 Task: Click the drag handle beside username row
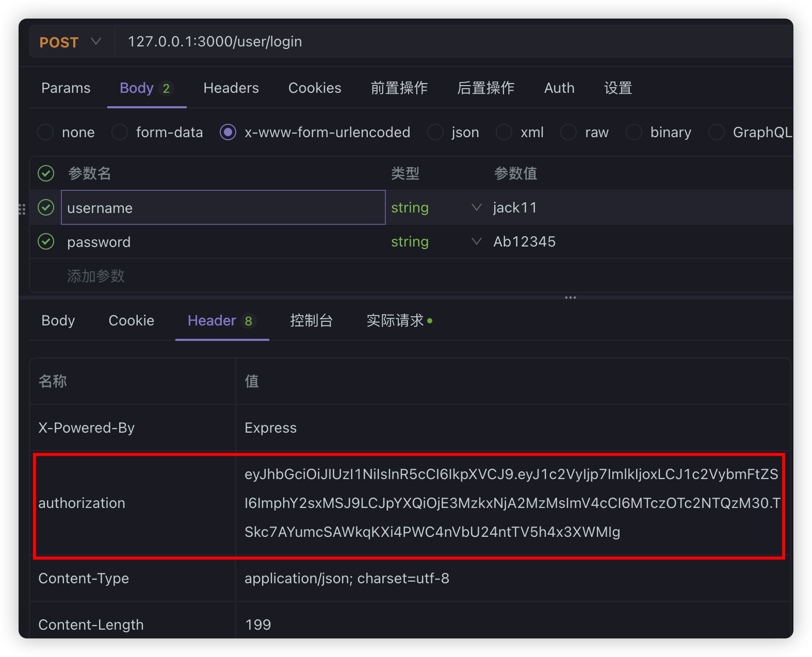pos(22,209)
